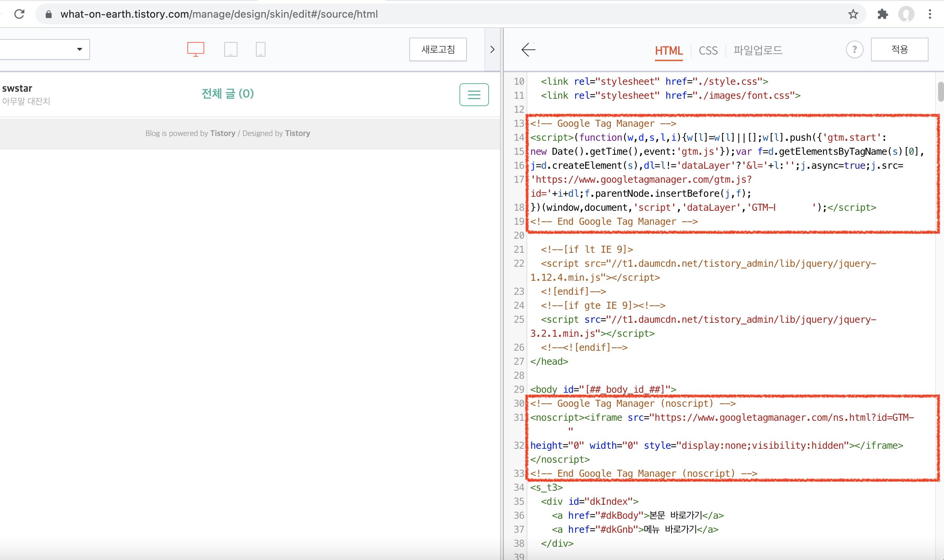Switch to the HTML tab
This screenshot has height=560, width=944.
coord(668,50)
